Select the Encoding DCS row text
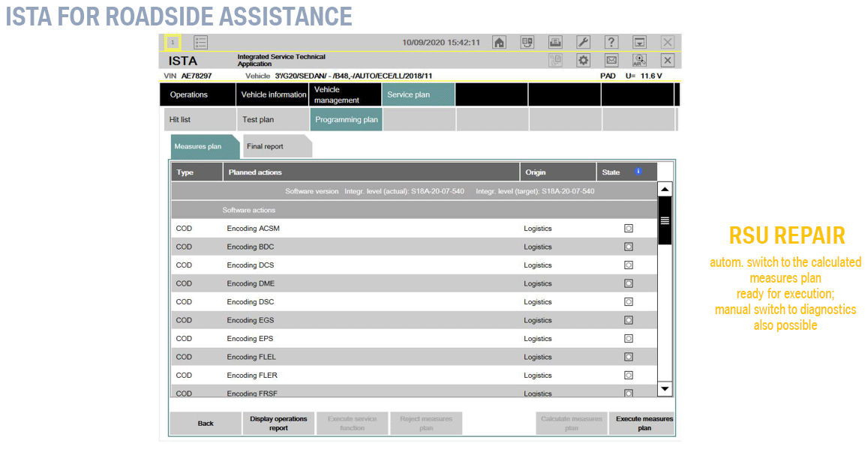The width and height of the screenshot is (868, 449). [251, 265]
